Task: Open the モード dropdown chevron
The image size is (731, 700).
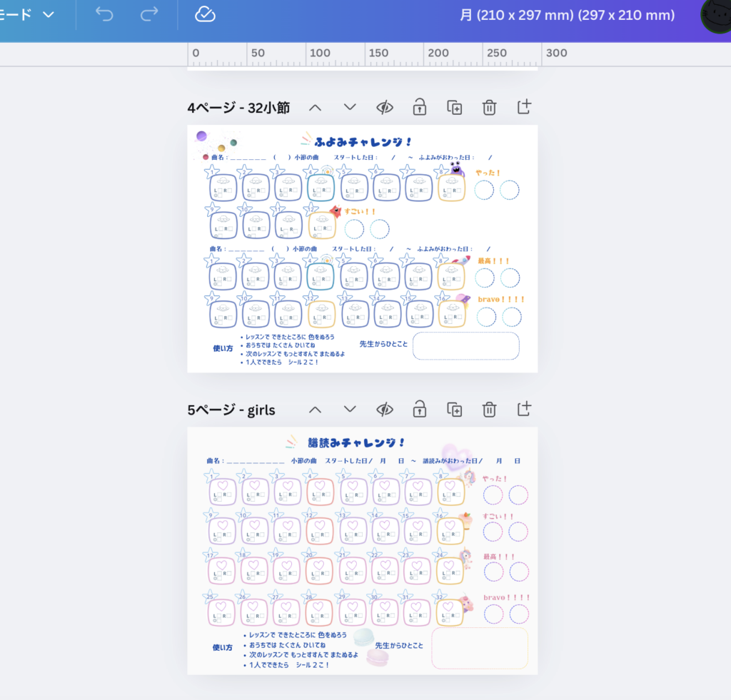Action: [49, 15]
